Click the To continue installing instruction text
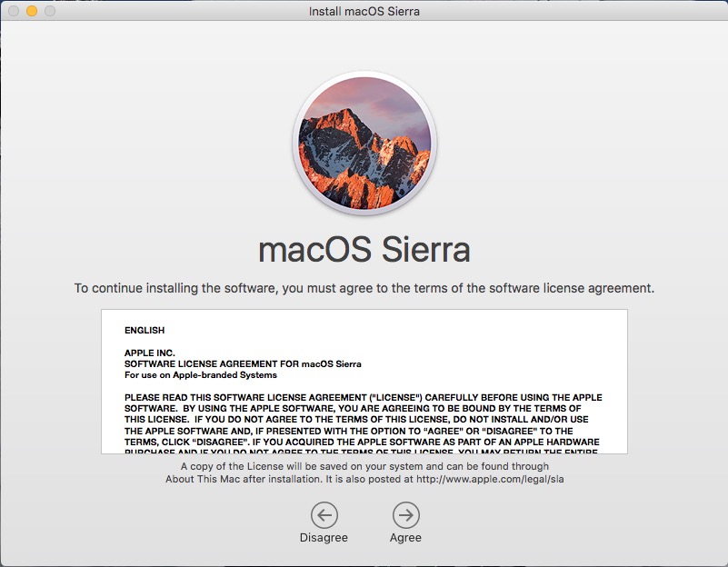The image size is (728, 567). tap(364, 288)
